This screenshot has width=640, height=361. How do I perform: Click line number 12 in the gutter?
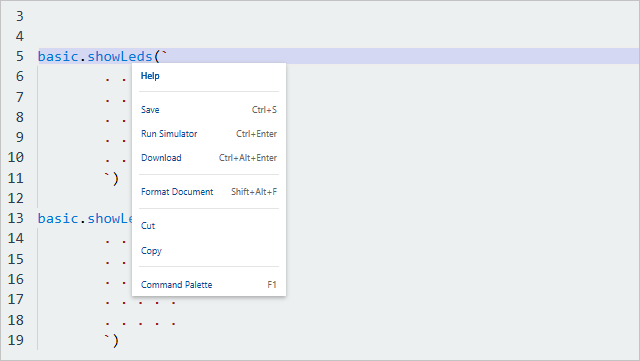[x=16, y=198]
